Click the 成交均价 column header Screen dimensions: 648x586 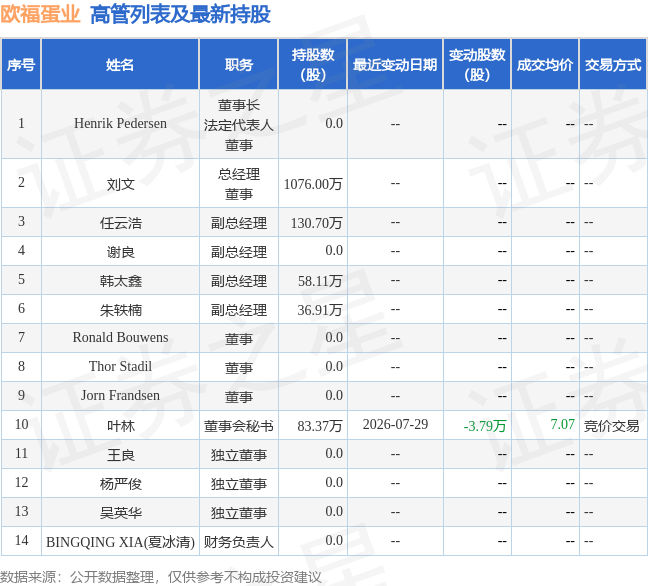coord(545,64)
